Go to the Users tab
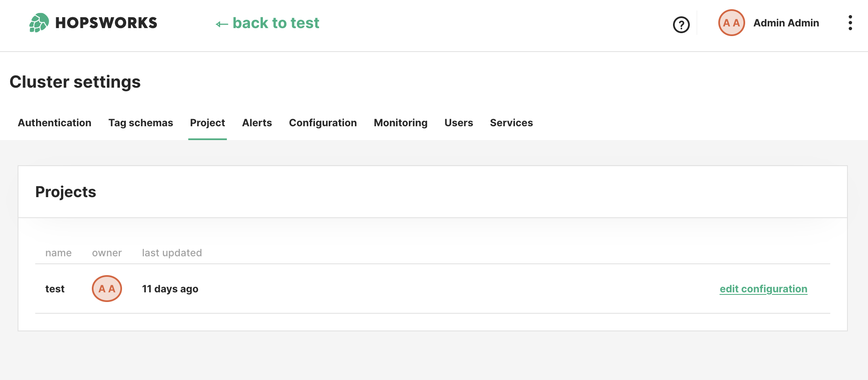The width and height of the screenshot is (868, 380). [x=458, y=123]
